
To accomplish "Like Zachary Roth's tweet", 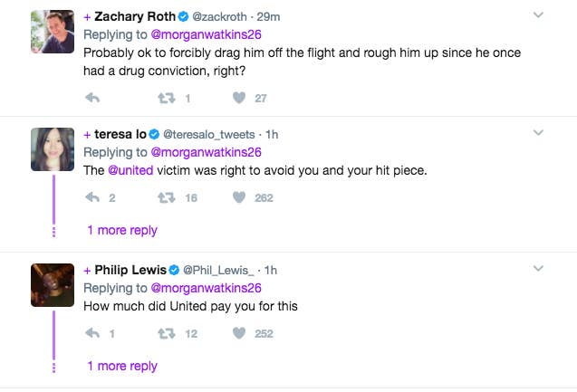I will point(239,98).
